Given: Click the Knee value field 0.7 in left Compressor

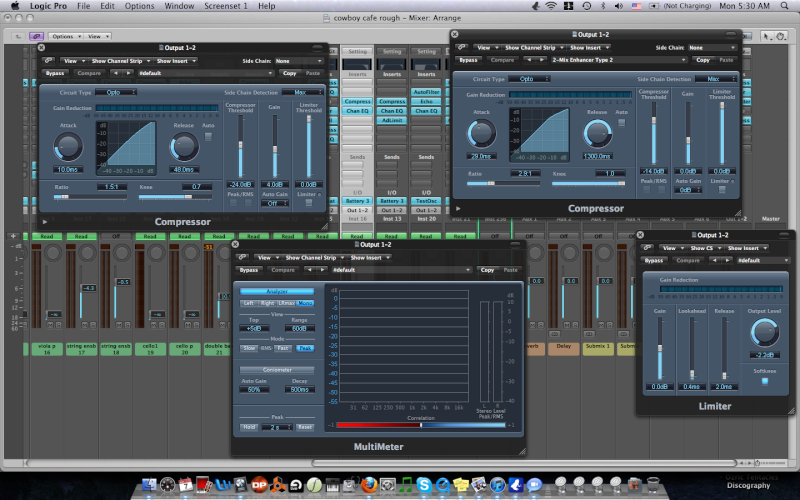Looking at the screenshot, I should 196,187.
